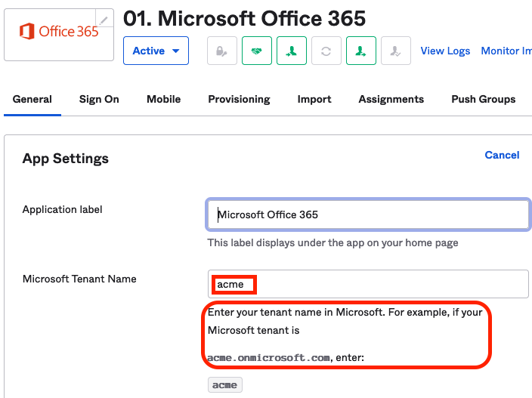Select the Provisioning tab
The height and width of the screenshot is (398, 532).
click(239, 99)
